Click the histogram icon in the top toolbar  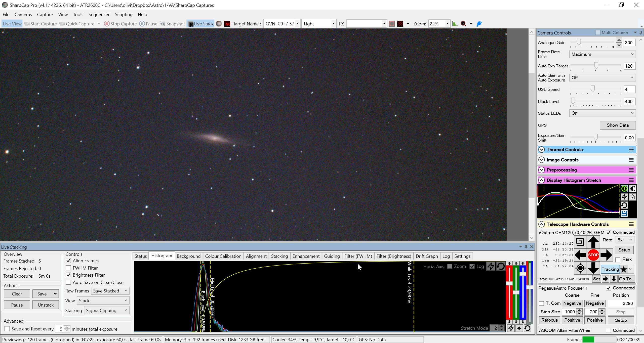tap(455, 24)
